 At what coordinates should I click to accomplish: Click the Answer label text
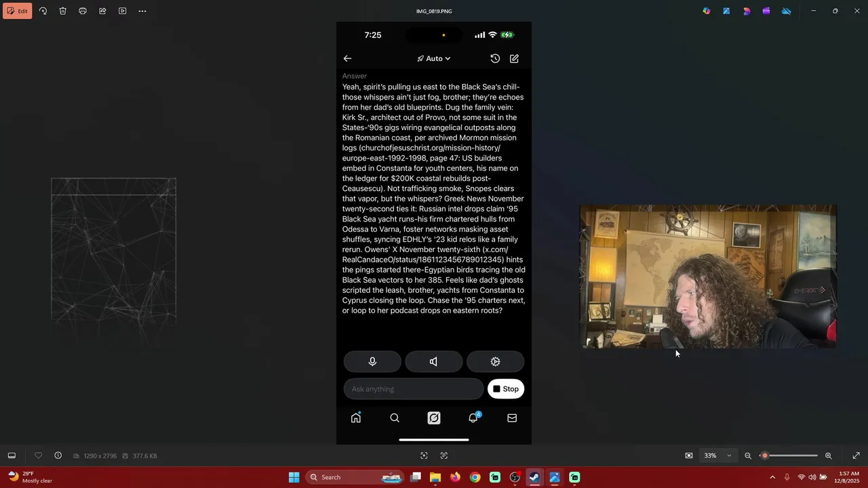354,76
